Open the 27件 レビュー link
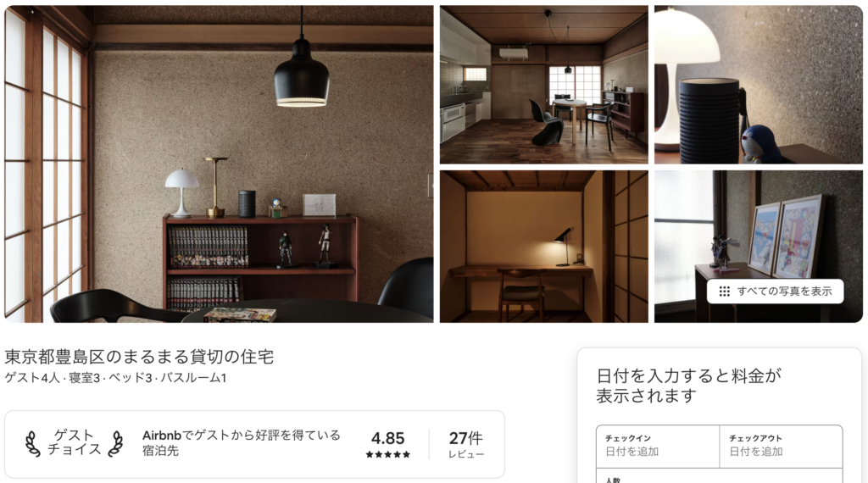The width and height of the screenshot is (868, 483). pos(465,444)
